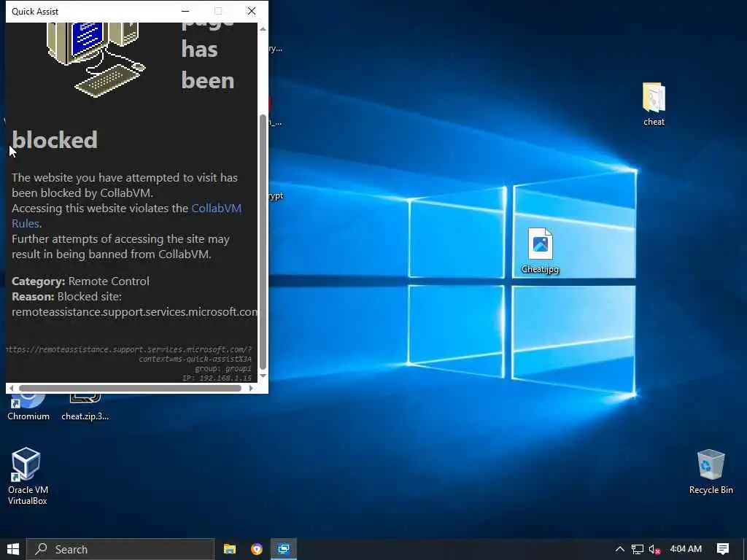Click the "blocked" heading text
747x560 pixels.
55,140
